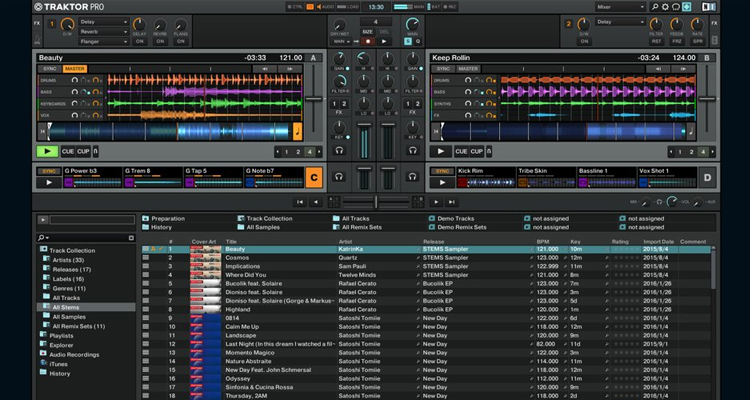This screenshot has height=400, width=750.
Task: Click the Deck C letter icon
Action: (x=314, y=178)
